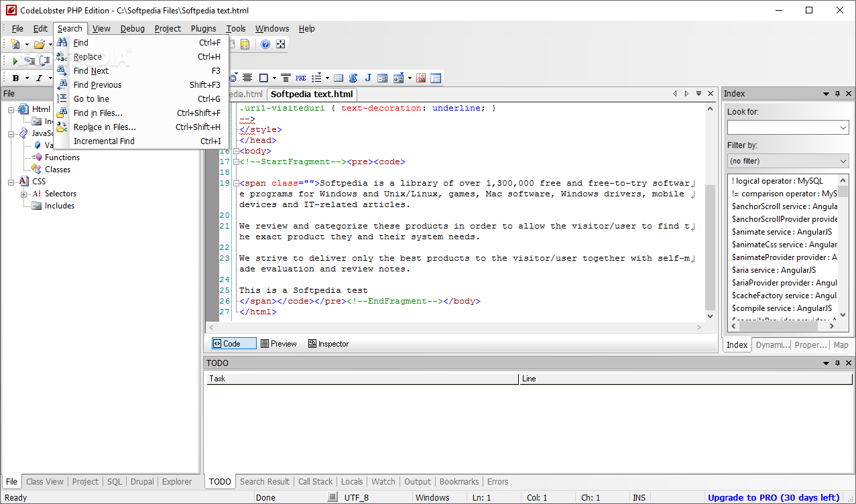This screenshot has height=504, width=856.
Task: Choose Replace in Files menu entry
Action: 141,127
